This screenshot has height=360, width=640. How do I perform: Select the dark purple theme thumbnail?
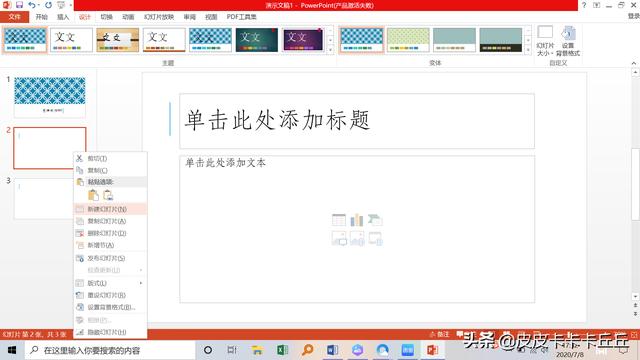303,40
